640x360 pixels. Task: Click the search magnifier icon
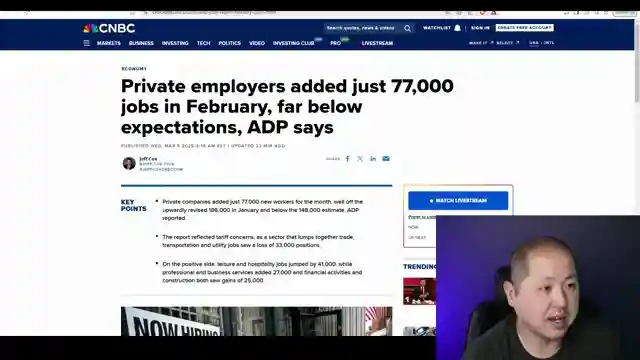coord(407,28)
